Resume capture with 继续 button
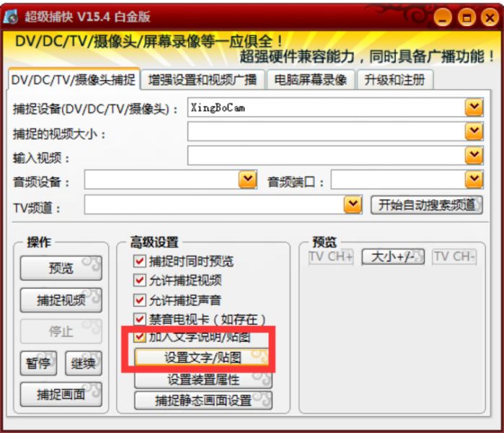504x433 pixels. coord(84,363)
